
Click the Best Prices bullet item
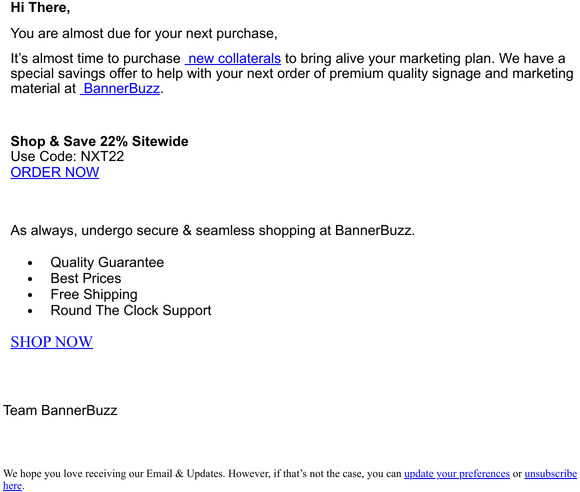coord(86,278)
